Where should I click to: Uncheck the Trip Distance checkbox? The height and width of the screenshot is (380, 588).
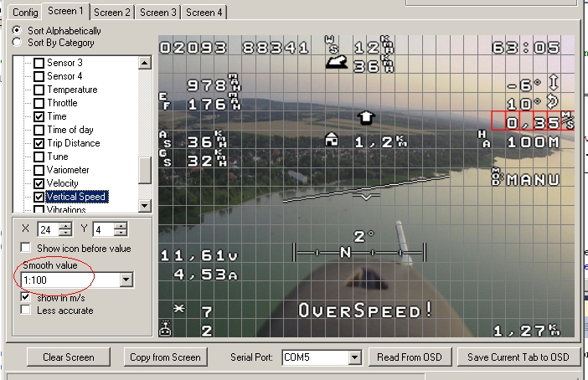coord(39,143)
